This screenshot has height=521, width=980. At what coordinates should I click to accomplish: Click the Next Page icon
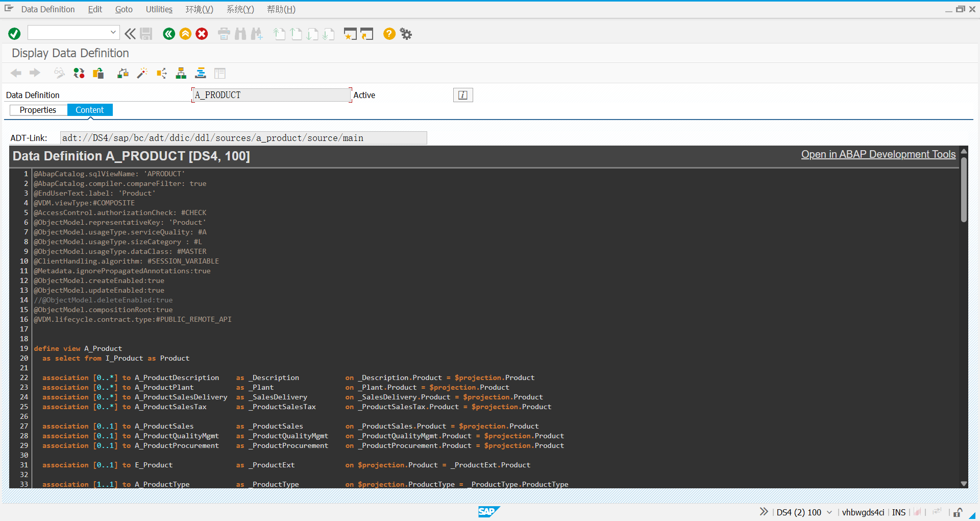312,34
